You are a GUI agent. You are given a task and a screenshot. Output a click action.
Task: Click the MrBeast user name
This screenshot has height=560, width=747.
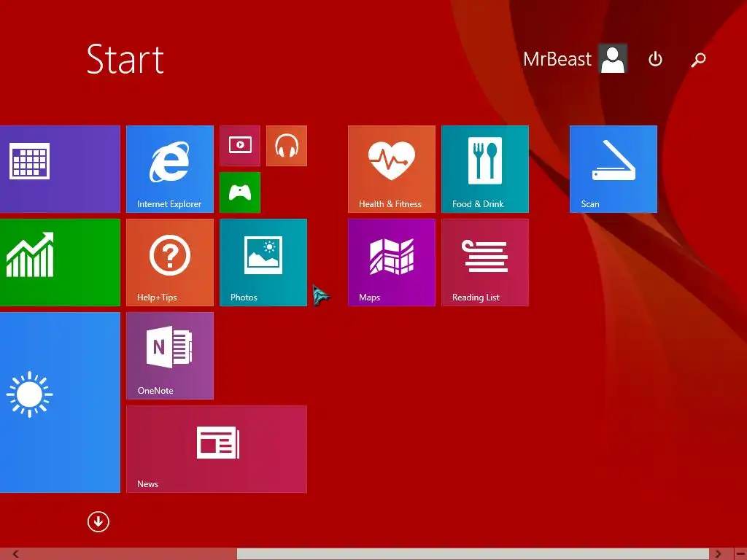pyautogui.click(x=557, y=59)
